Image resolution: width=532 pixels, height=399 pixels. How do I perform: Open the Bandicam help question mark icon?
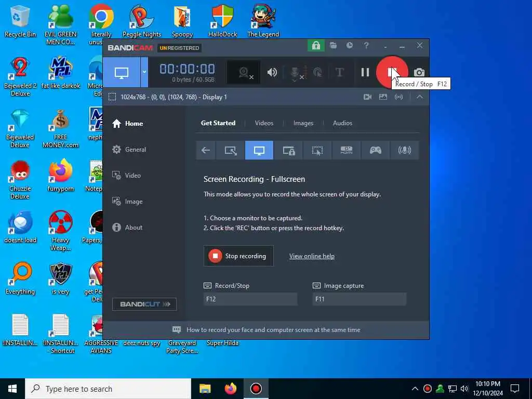coord(366,46)
